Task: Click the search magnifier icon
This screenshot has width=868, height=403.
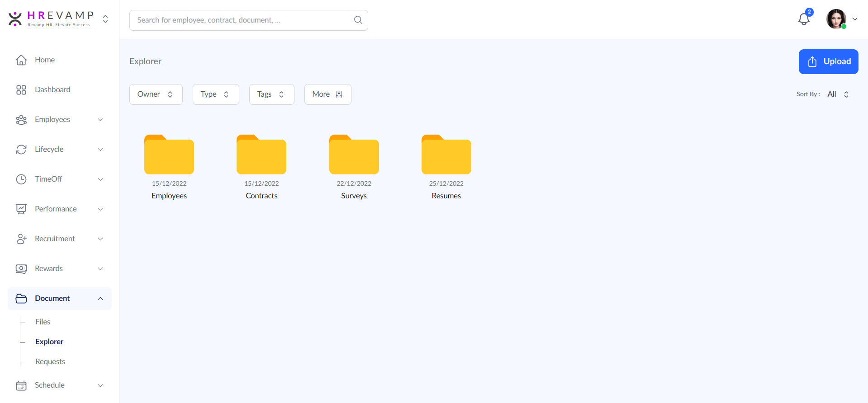Action: click(358, 20)
